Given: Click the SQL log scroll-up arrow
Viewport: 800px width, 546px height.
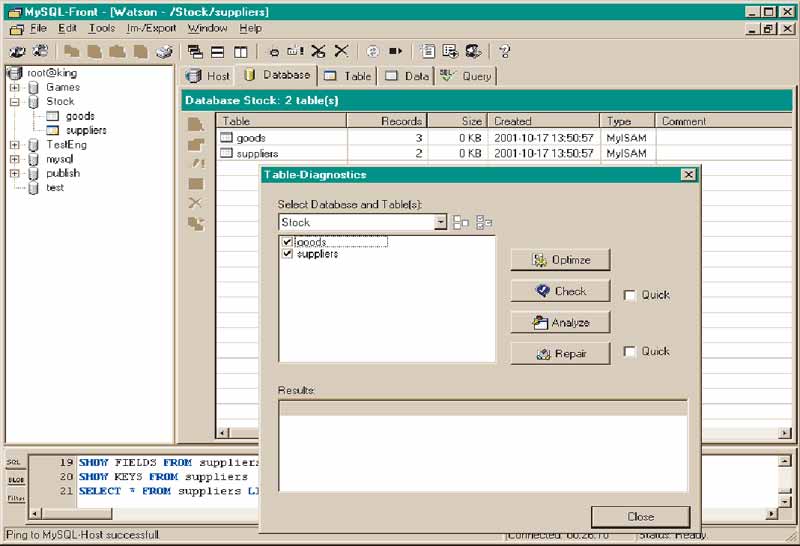Looking at the screenshot, I should click(785, 461).
